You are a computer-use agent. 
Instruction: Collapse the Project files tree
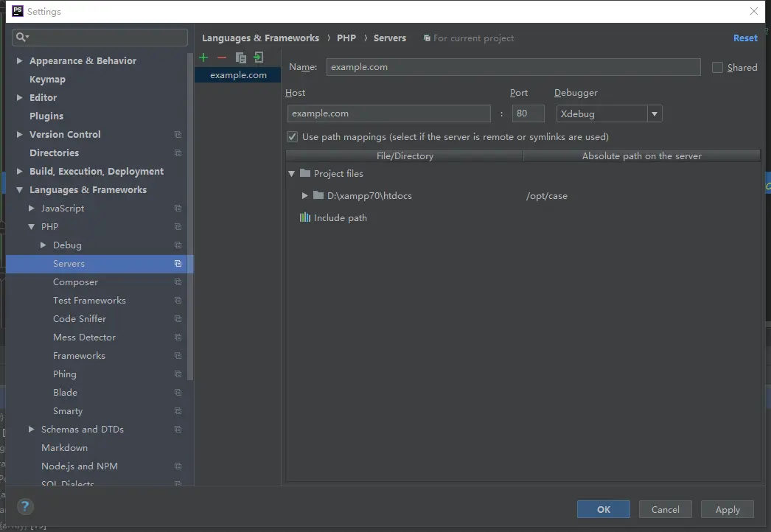click(x=291, y=174)
